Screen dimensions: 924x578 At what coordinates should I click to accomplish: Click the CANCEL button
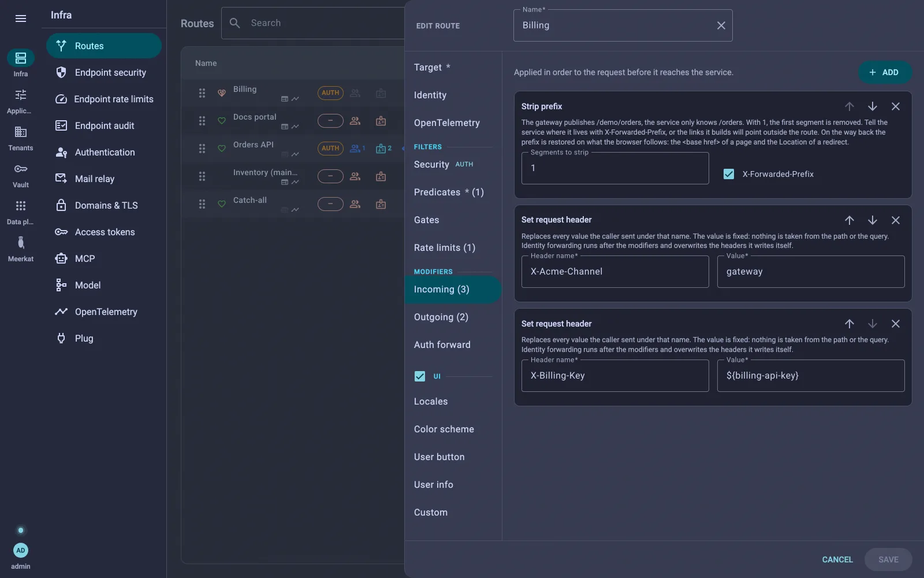(x=837, y=560)
